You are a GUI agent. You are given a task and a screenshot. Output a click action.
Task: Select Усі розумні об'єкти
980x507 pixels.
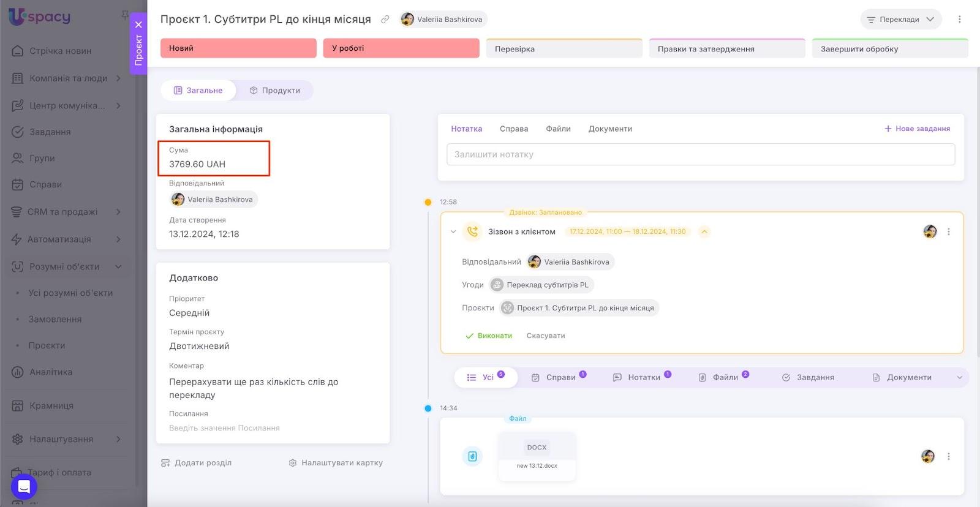click(x=70, y=293)
